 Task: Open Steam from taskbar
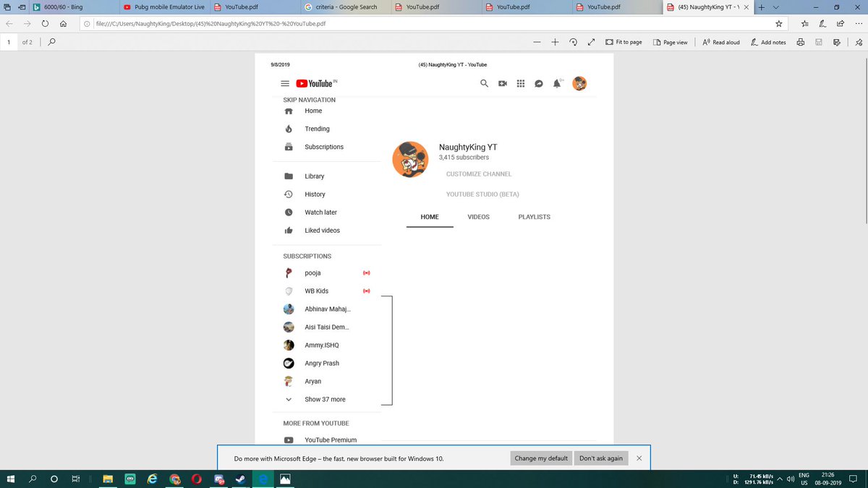tap(241, 479)
